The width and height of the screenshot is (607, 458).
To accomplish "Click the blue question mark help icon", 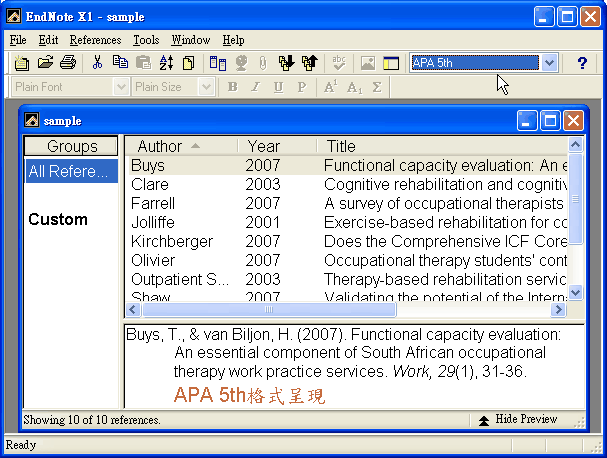I will [x=582, y=63].
